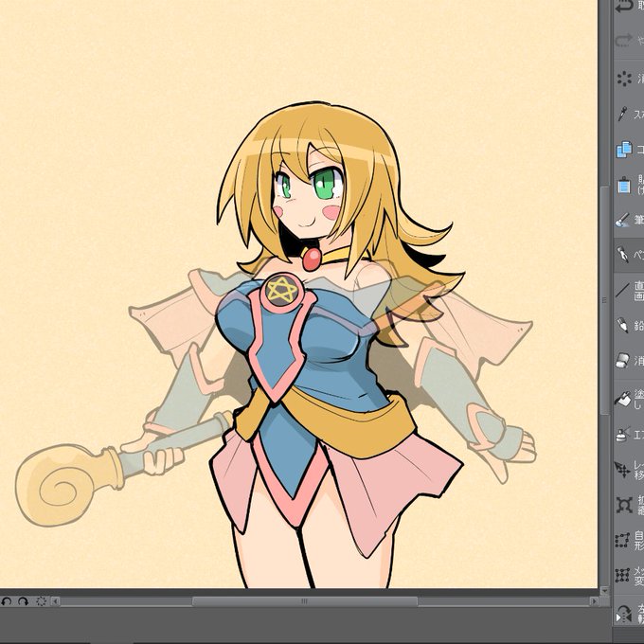Rotate canvas left with the bottom bar icon
644x644 pixels.
7,601
